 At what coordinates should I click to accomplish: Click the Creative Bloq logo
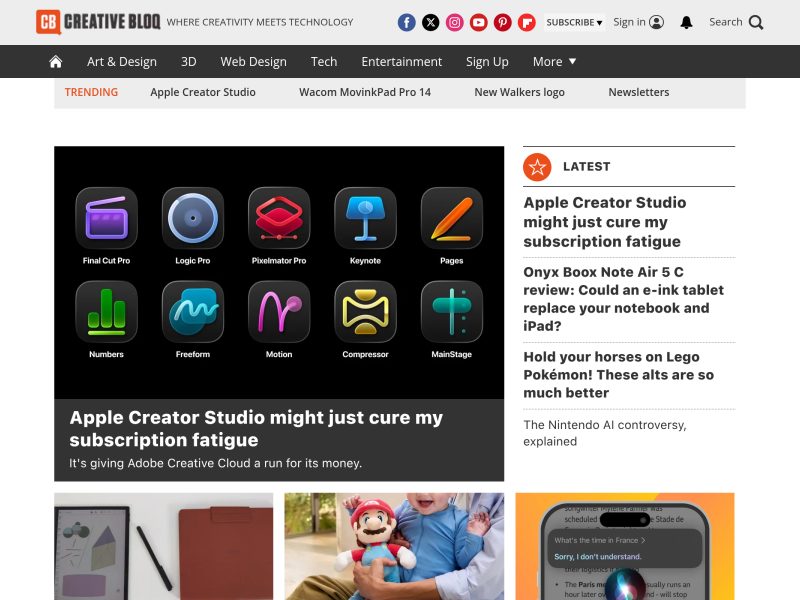coord(98,22)
